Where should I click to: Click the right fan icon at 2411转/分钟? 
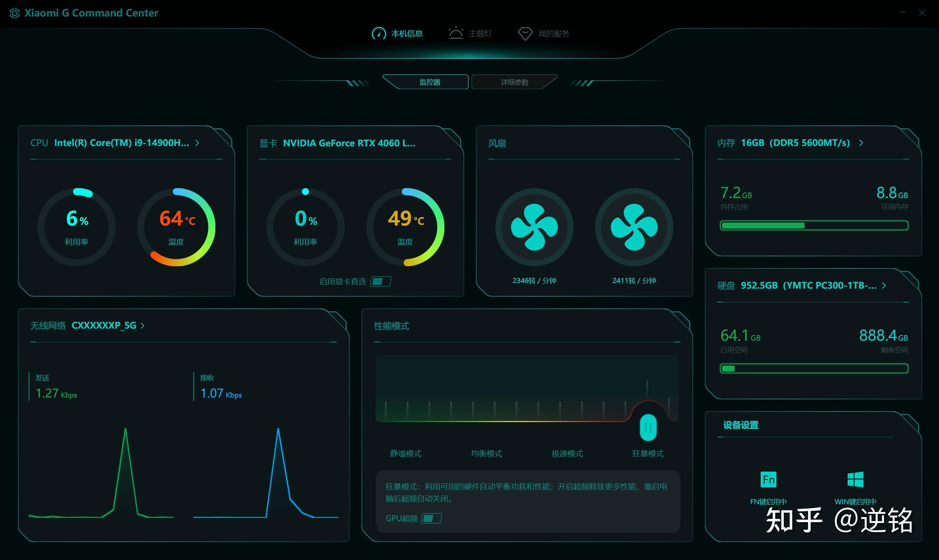634,227
